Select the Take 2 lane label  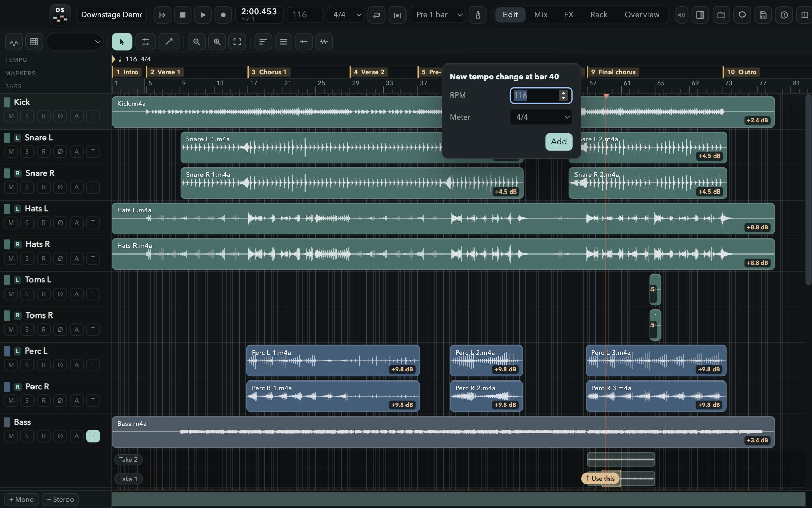pyautogui.click(x=128, y=460)
